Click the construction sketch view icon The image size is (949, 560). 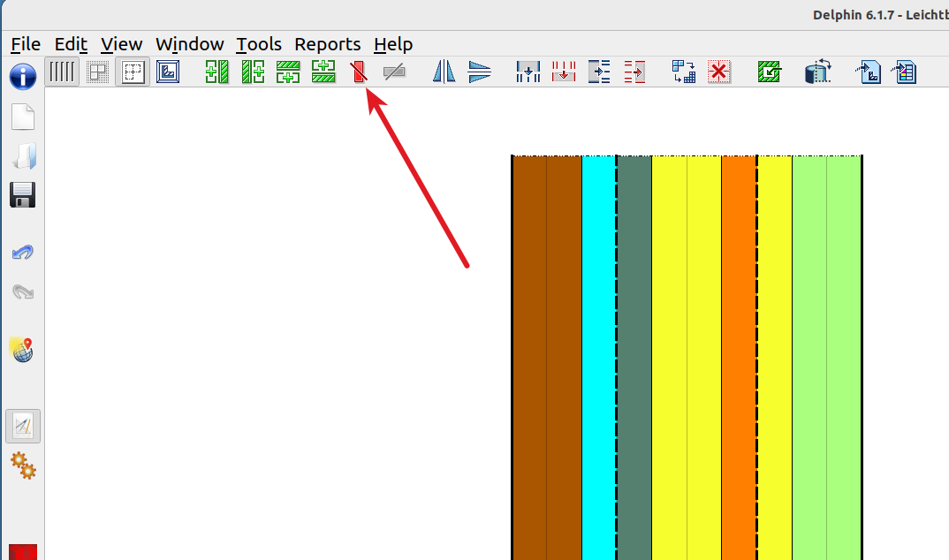coord(168,72)
